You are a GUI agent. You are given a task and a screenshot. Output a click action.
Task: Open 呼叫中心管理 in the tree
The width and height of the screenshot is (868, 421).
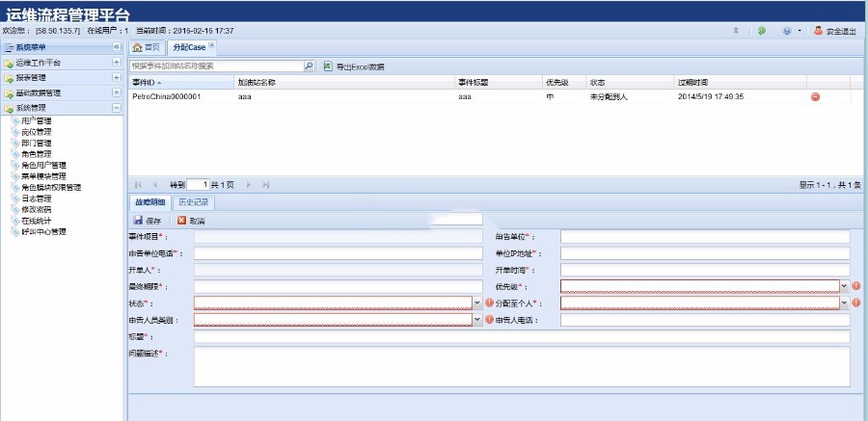click(x=43, y=232)
